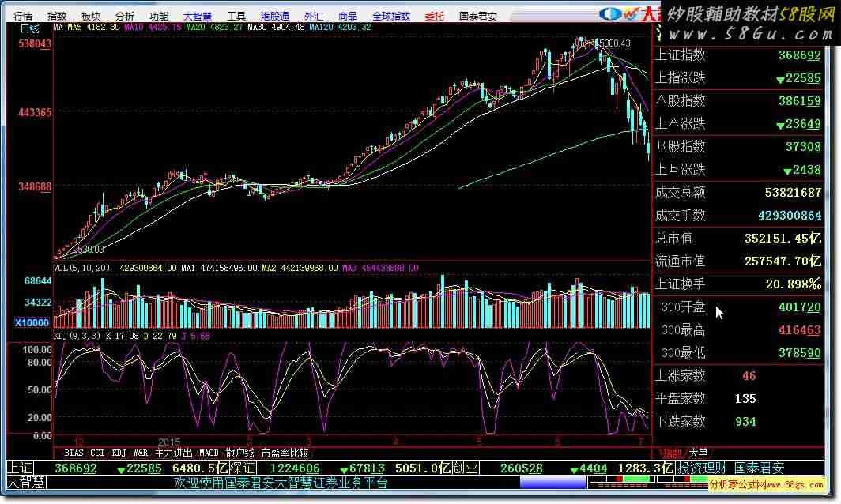Click the MA30 4904.48 moving average label
Screen dimensions: 841x504
(x=276, y=27)
